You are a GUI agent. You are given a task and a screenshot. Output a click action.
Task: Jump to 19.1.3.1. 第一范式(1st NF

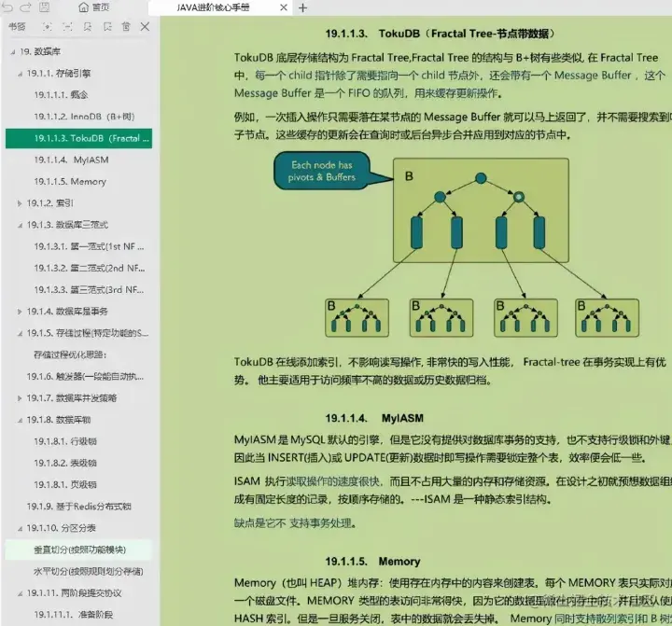(90, 247)
